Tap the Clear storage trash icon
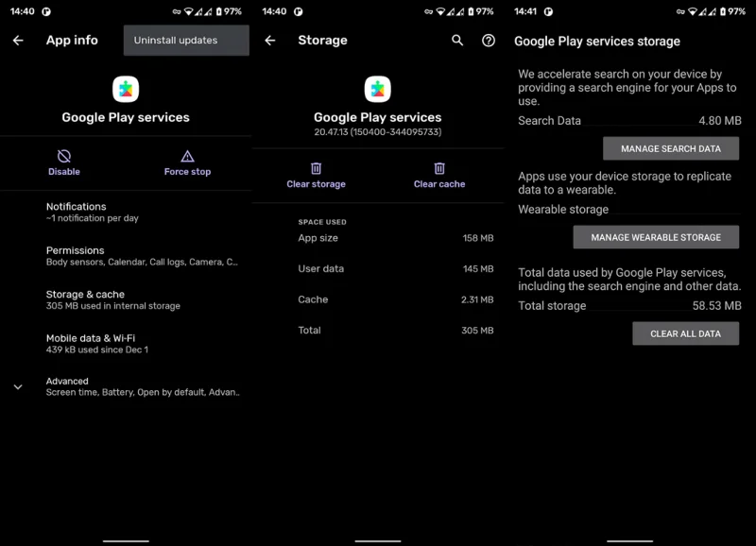Screen dimensions: 756x546 [x=316, y=168]
